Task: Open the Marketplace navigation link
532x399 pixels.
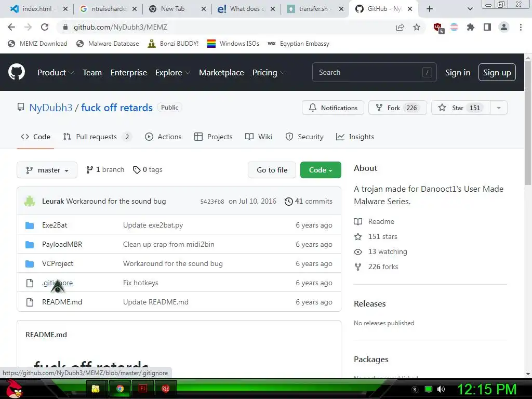Action: [x=221, y=72]
